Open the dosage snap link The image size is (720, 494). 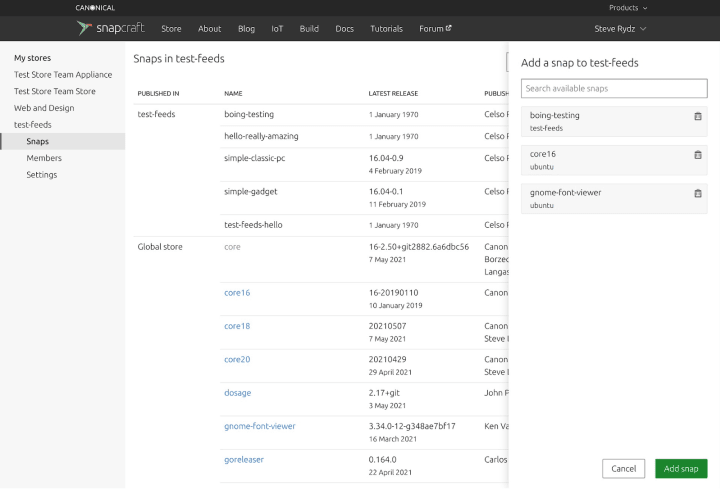click(237, 393)
